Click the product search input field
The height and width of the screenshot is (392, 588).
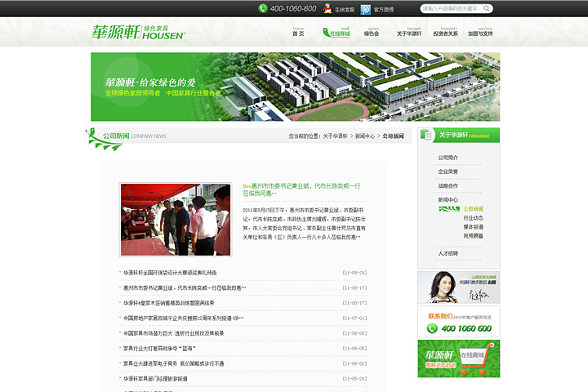click(x=451, y=9)
